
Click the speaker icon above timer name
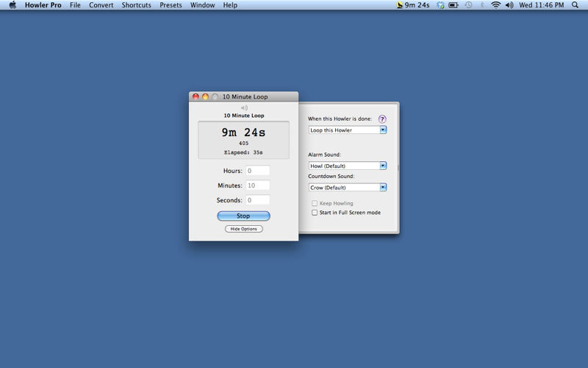pos(244,107)
